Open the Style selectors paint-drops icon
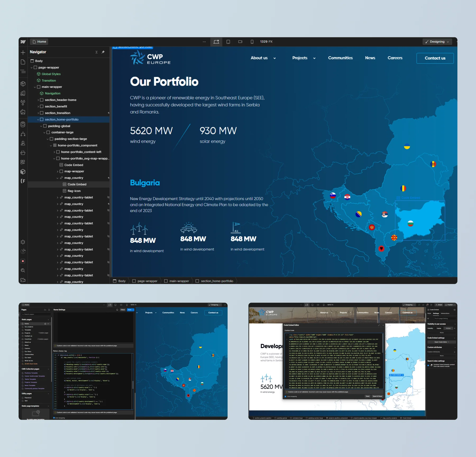 (23, 102)
